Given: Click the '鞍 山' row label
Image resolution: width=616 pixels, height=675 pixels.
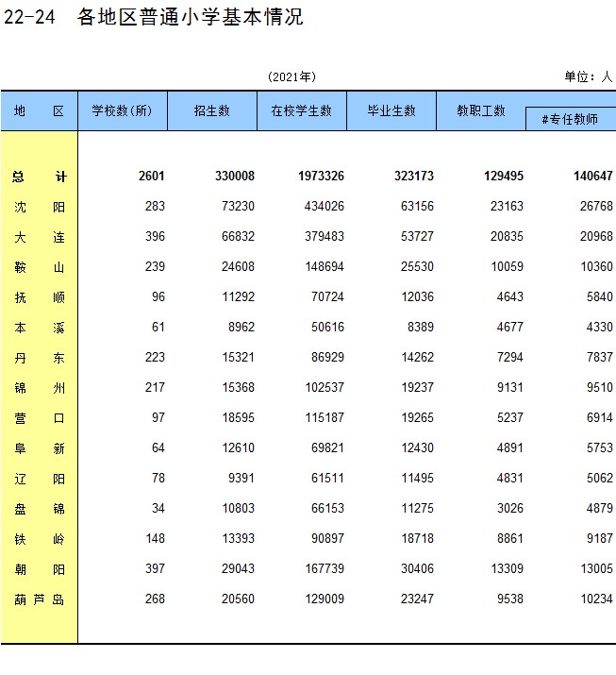Looking at the screenshot, I should point(39,267).
